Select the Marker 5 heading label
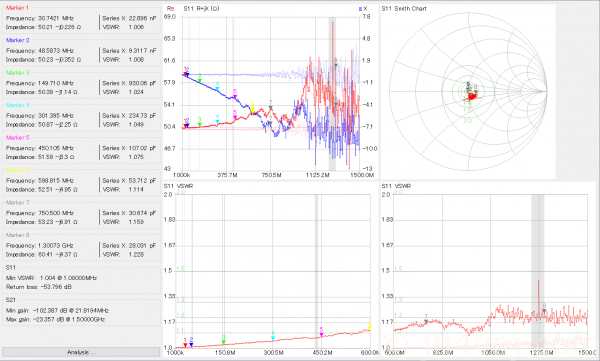 click(17, 138)
